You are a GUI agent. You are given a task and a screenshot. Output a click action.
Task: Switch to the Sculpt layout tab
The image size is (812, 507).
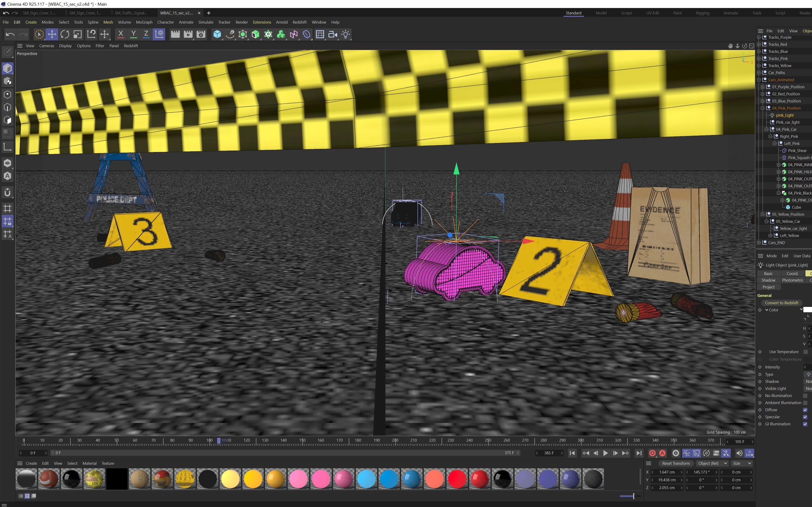(626, 13)
